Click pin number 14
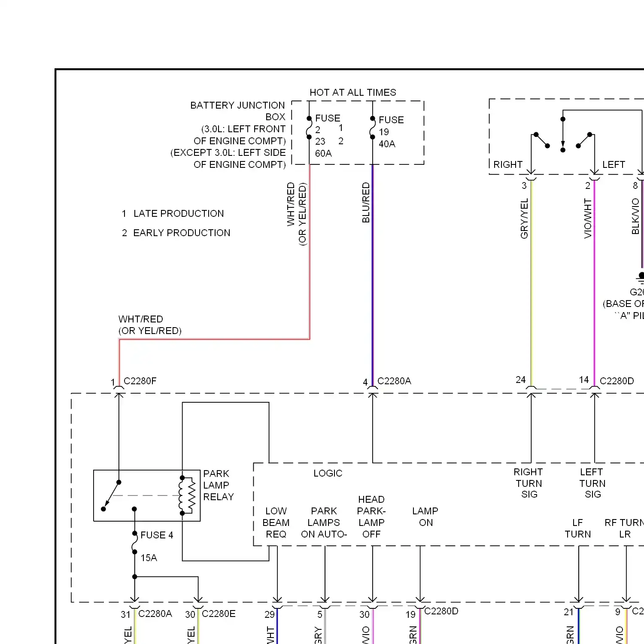The width and height of the screenshot is (644, 644). pyautogui.click(x=584, y=380)
